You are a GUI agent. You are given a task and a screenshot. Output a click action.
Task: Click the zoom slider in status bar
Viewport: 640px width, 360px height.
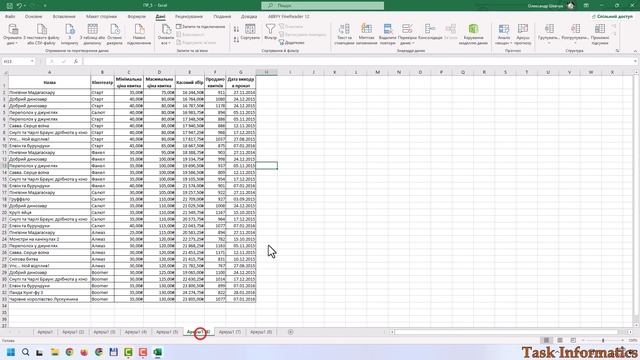[x=603, y=340]
